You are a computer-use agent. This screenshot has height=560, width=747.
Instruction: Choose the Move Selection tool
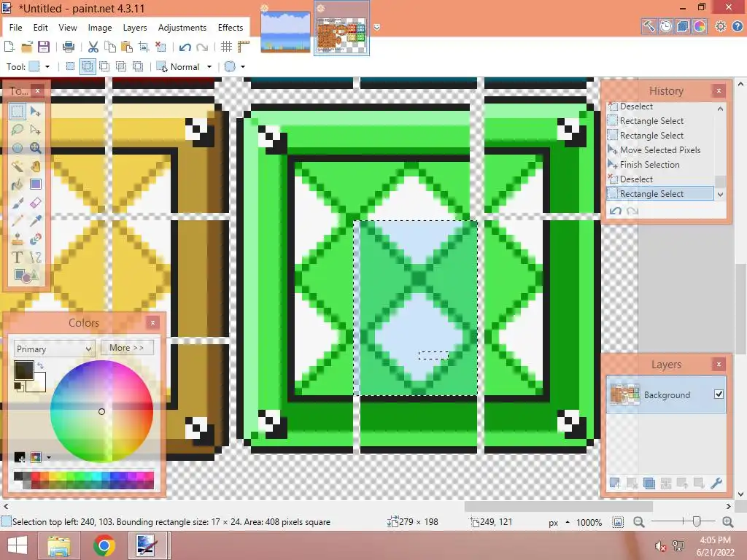[x=35, y=130]
